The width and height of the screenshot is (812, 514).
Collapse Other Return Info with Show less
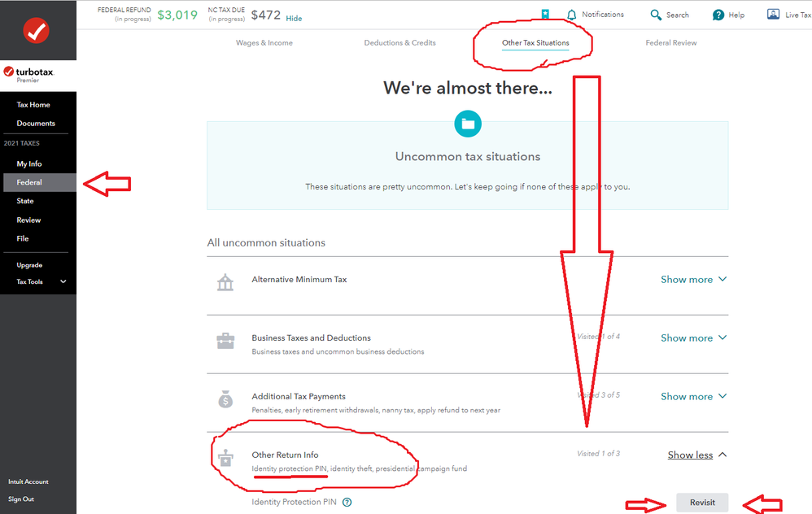tap(697, 455)
